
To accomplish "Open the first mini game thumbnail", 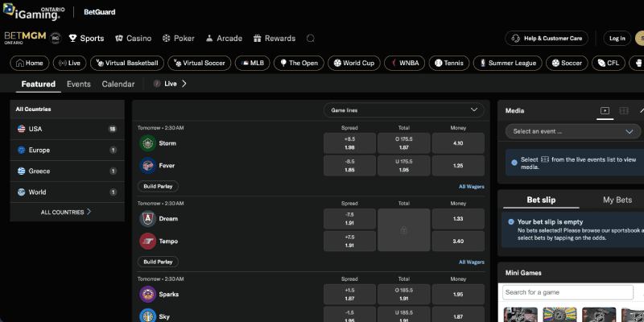I will tap(520, 315).
